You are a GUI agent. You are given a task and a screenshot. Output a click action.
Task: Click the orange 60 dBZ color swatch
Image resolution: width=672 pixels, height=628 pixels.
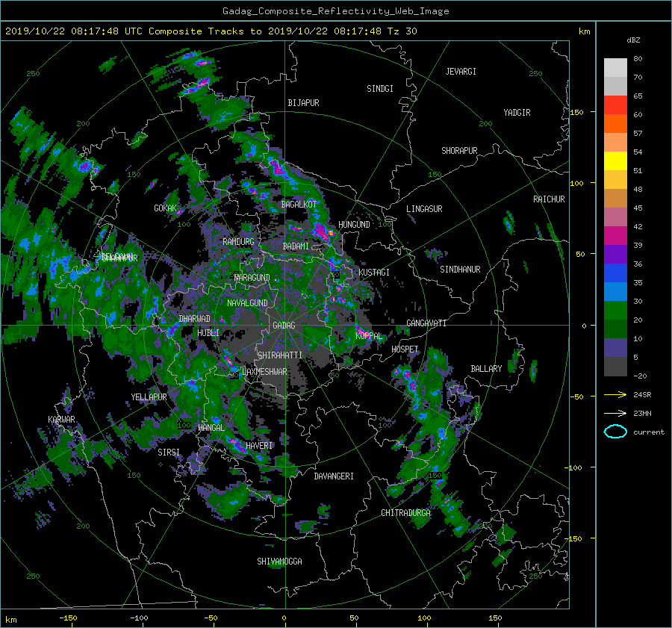(615, 123)
